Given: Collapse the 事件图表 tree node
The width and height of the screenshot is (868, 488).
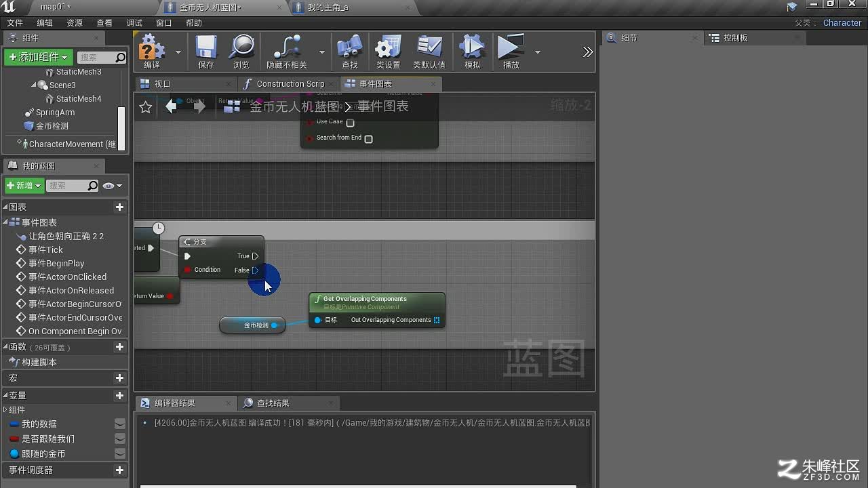Looking at the screenshot, I should (x=5, y=222).
